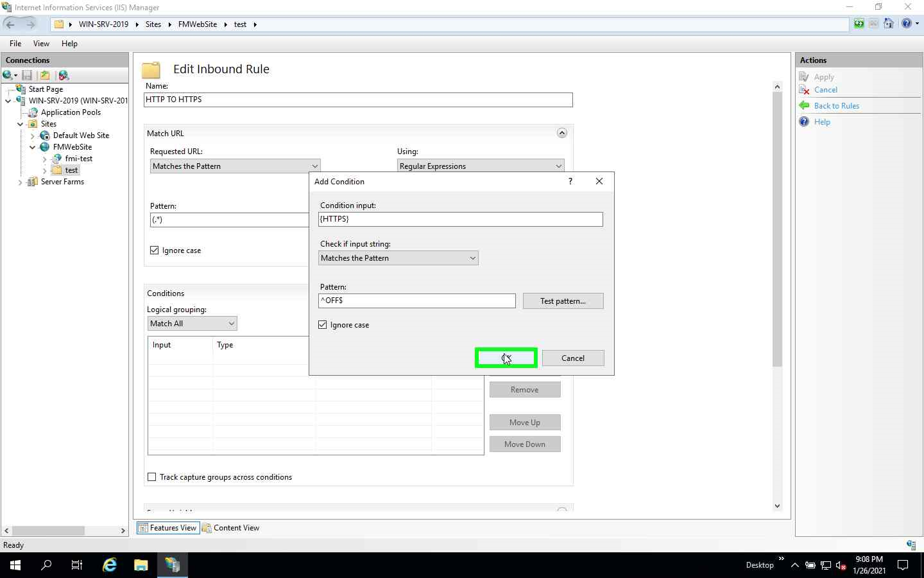Click the dialog help question mark button
Image resolution: width=924 pixels, height=578 pixels.
[x=570, y=181]
